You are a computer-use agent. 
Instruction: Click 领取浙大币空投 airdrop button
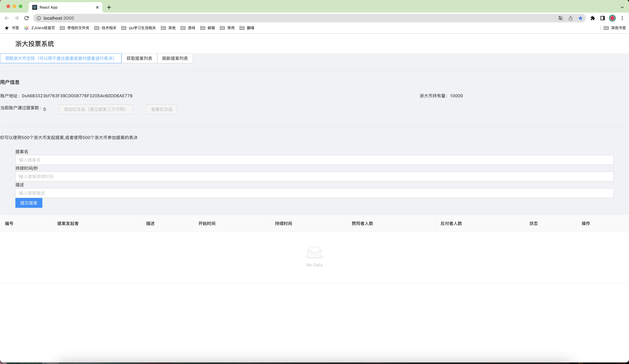click(61, 58)
